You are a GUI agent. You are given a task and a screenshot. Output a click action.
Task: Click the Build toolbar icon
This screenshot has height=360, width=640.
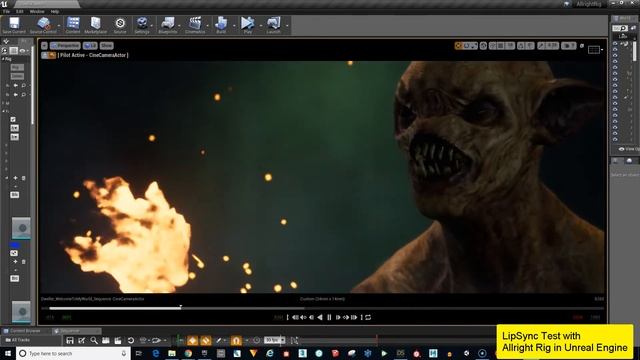(221, 23)
